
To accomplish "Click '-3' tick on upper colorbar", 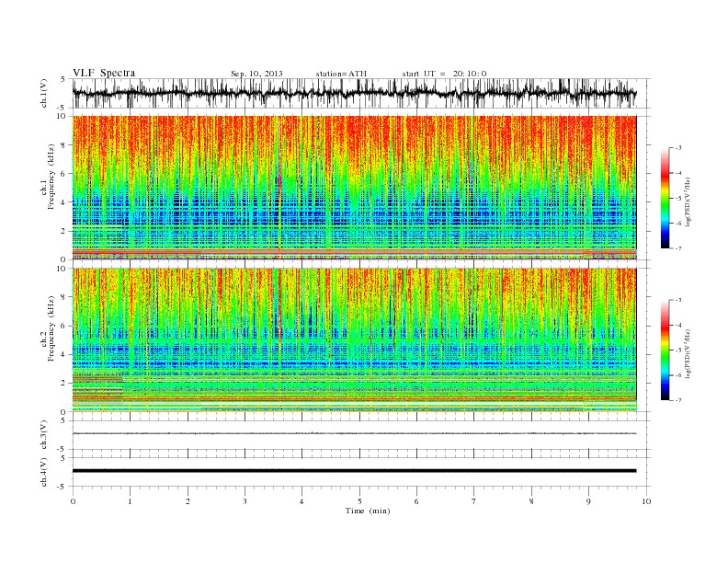I will coord(678,148).
